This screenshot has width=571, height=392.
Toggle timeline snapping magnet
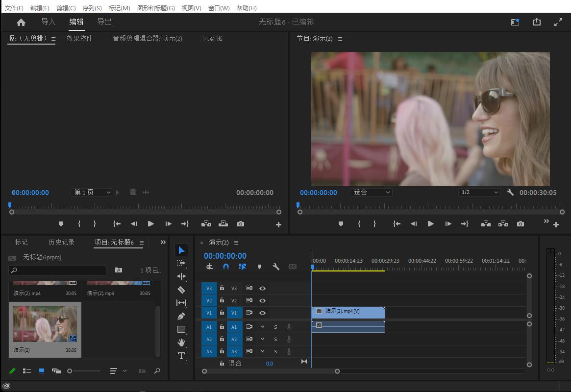(226, 267)
